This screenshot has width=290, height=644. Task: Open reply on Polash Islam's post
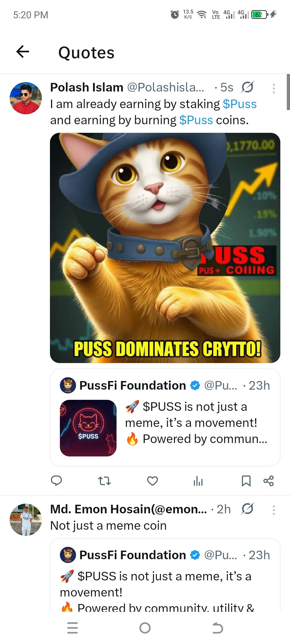56,481
